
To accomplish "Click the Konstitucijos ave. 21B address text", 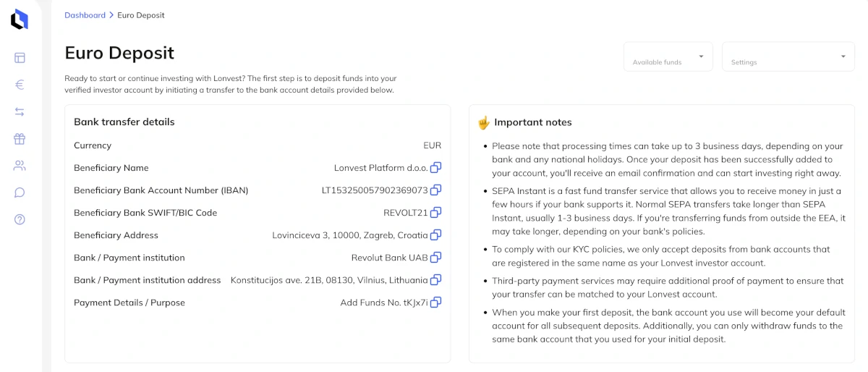I will (329, 280).
